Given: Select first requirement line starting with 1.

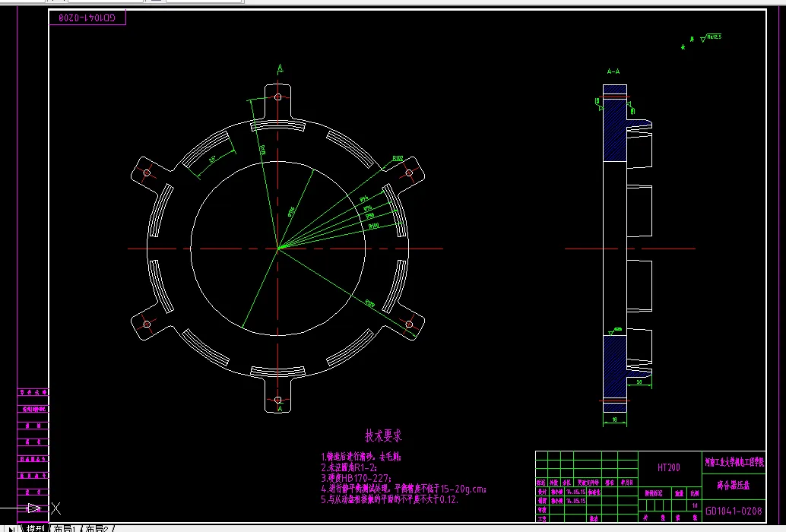Looking at the screenshot, I should pos(361,457).
